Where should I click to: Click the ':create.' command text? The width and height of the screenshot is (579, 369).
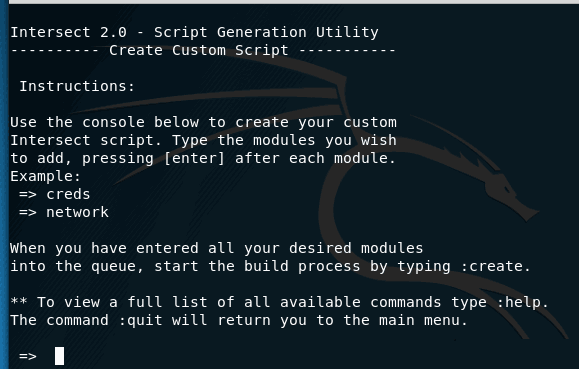(x=496, y=266)
